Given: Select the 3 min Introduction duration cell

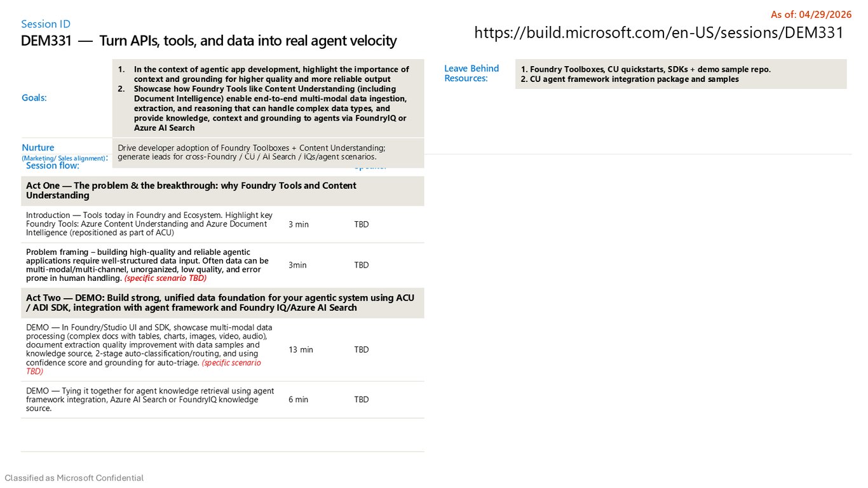Looking at the screenshot, I should (x=299, y=224).
